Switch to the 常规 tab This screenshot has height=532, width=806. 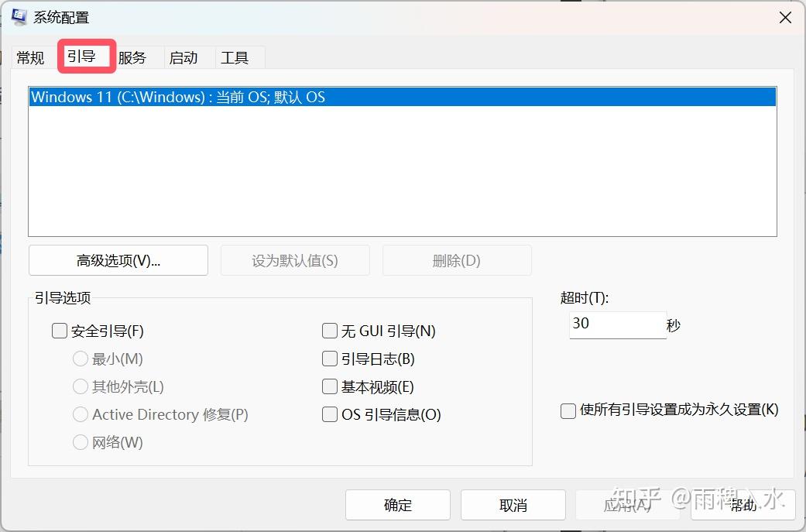(31, 57)
